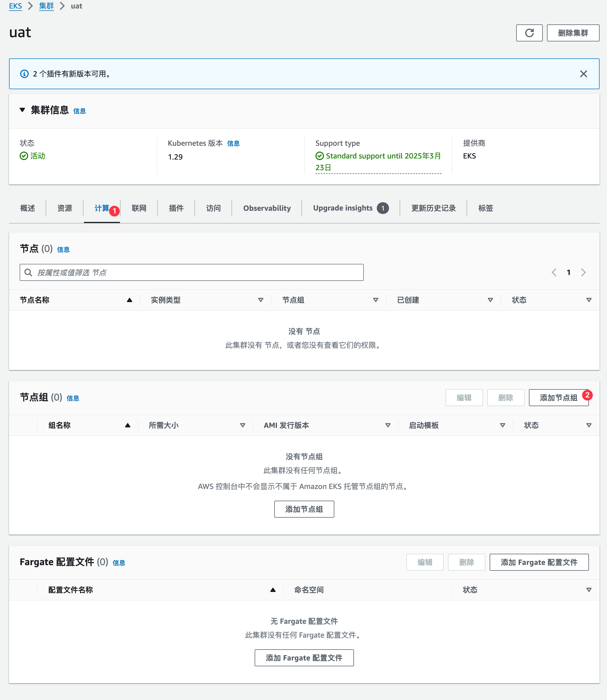Image resolution: width=607 pixels, height=700 pixels.
Task: Open the Observability tab
Action: (x=267, y=208)
